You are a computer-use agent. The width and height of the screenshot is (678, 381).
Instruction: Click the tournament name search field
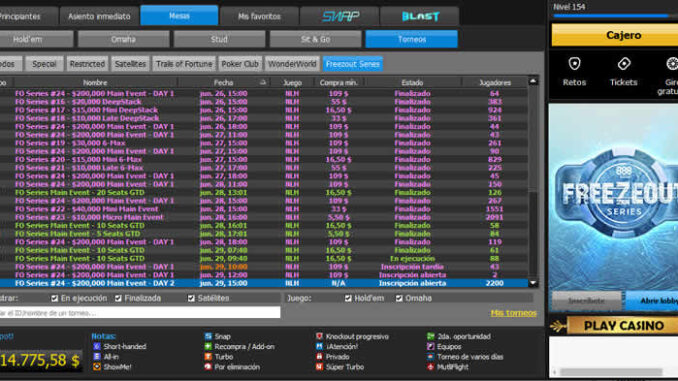click(x=140, y=313)
